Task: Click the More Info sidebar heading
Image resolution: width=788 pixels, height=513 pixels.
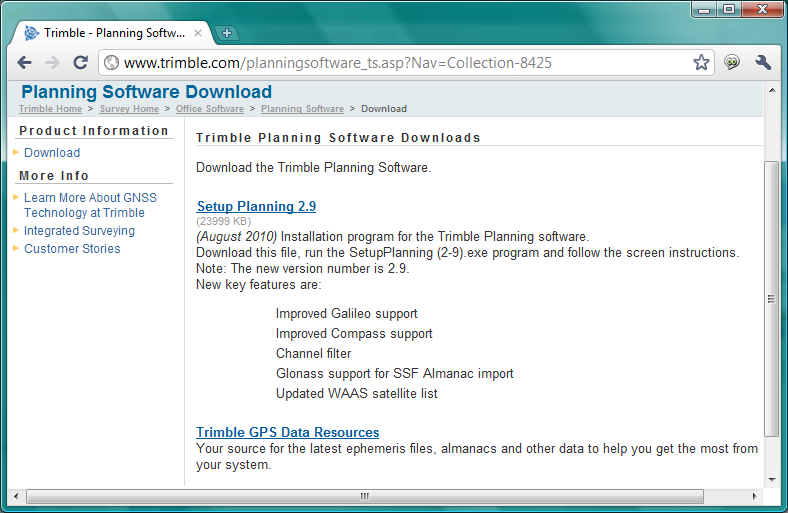Action: 54,176
